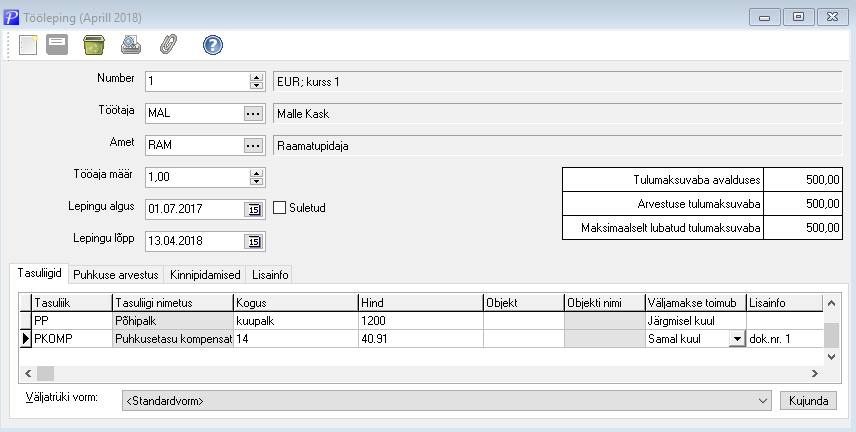Open calendar picker for Lepingu algus
The height and width of the screenshot is (432, 856).
254,210
